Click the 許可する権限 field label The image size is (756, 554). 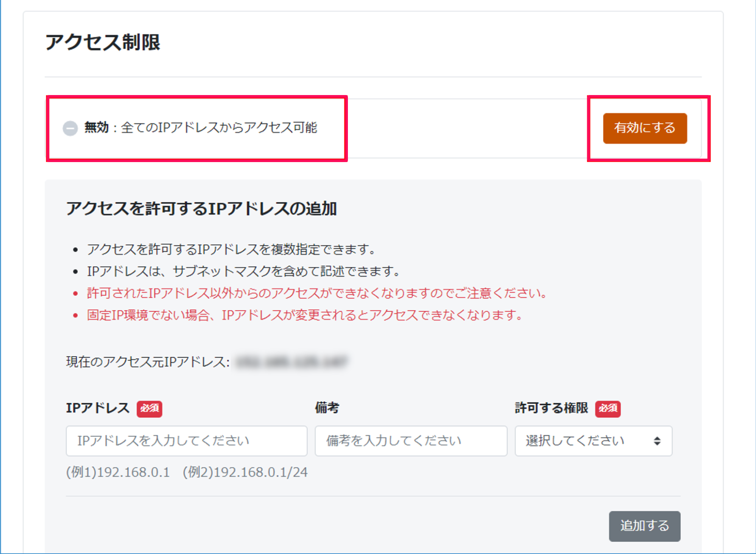coord(552,408)
